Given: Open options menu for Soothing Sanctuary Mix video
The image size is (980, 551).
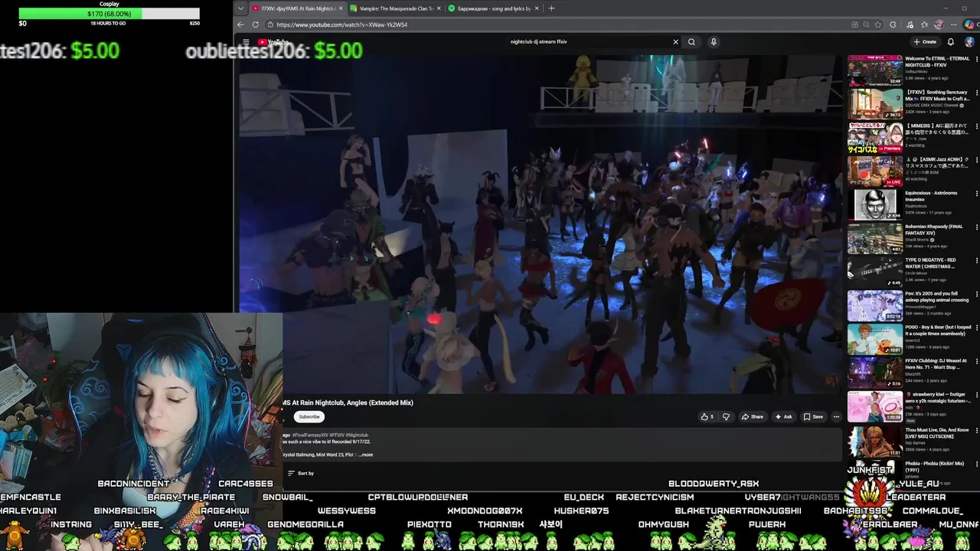Looking at the screenshot, I should 976,93.
